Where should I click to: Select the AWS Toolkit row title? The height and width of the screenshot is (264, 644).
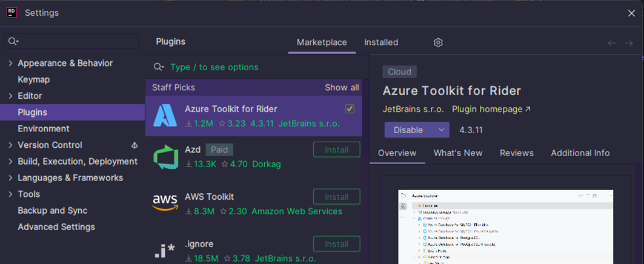tap(210, 197)
